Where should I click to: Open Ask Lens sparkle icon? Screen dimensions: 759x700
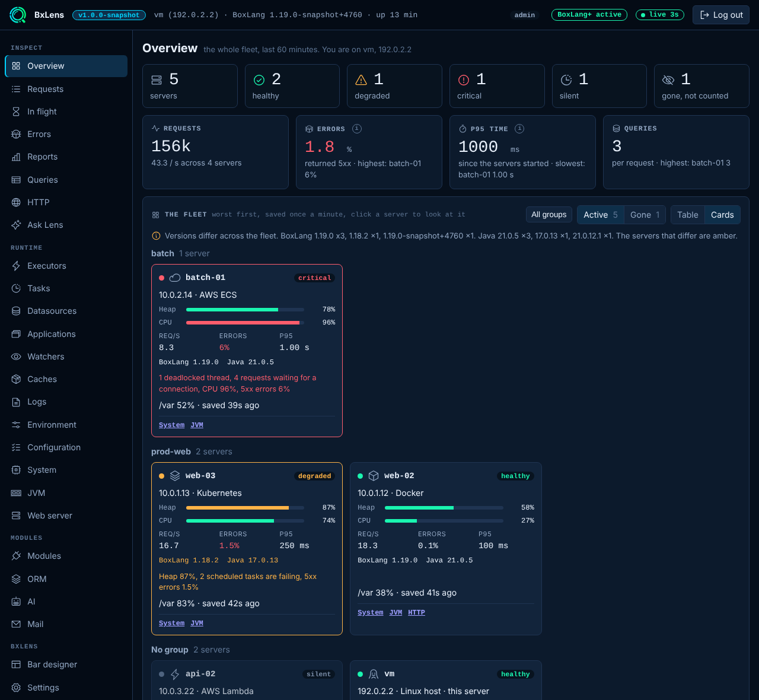click(x=16, y=225)
